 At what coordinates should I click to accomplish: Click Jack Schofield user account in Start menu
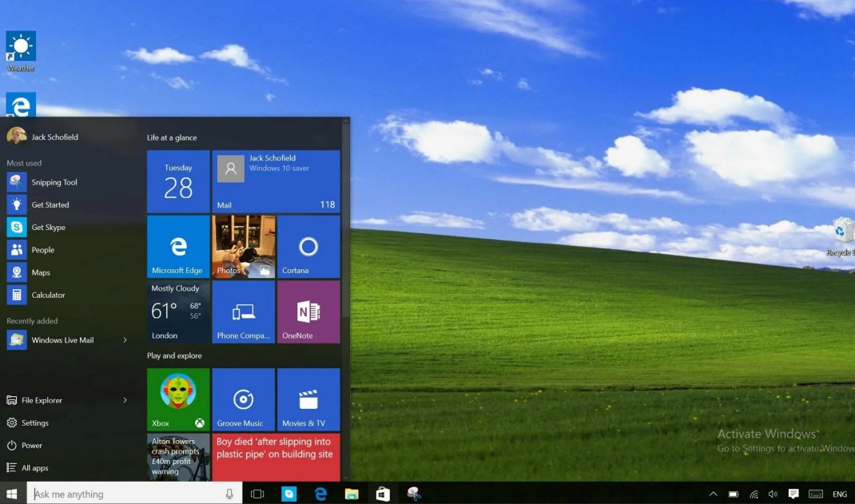point(42,137)
